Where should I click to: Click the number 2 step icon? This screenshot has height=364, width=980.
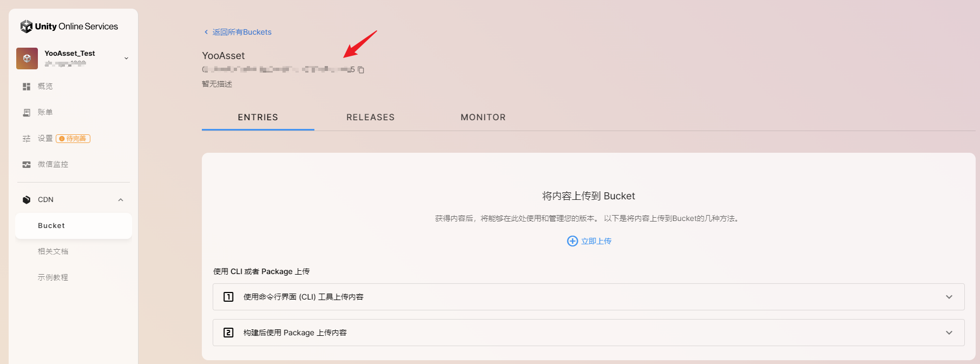(x=228, y=333)
